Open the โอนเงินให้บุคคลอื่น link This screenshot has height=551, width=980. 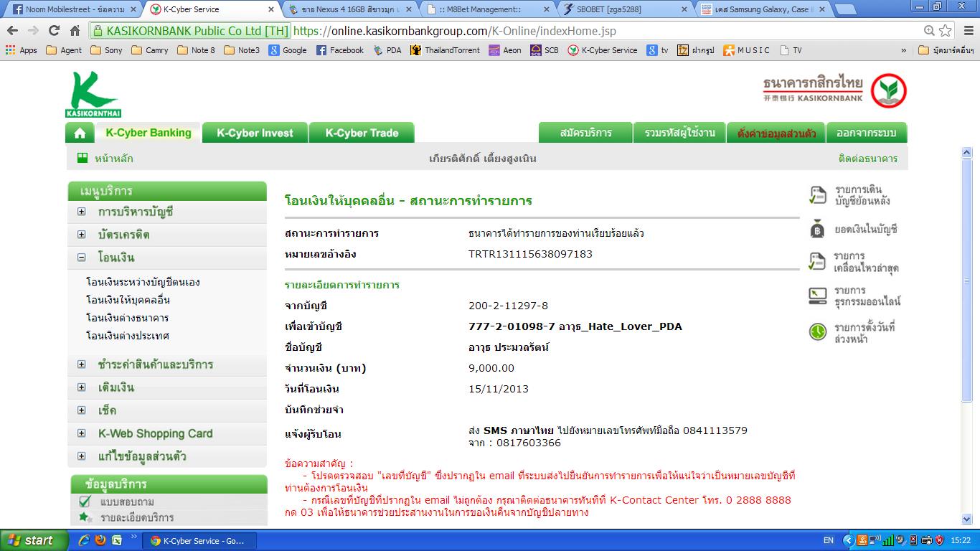click(x=128, y=300)
